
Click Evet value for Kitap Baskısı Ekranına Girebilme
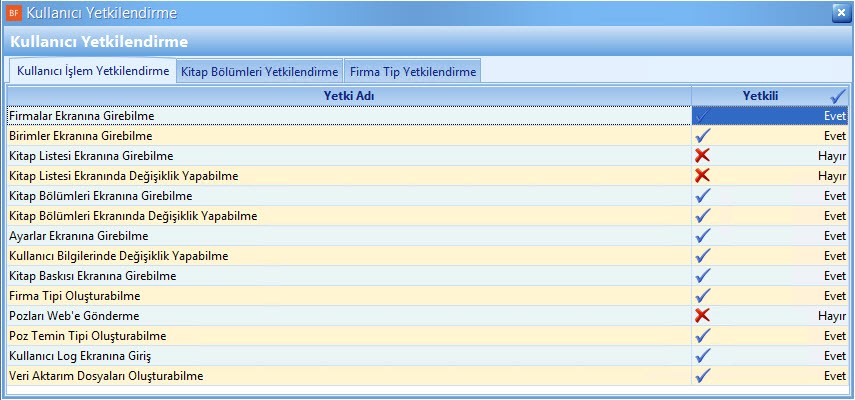[x=834, y=276]
